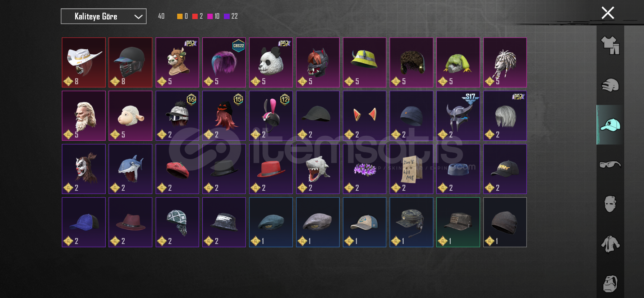Select the panda head item

pyautogui.click(x=271, y=63)
